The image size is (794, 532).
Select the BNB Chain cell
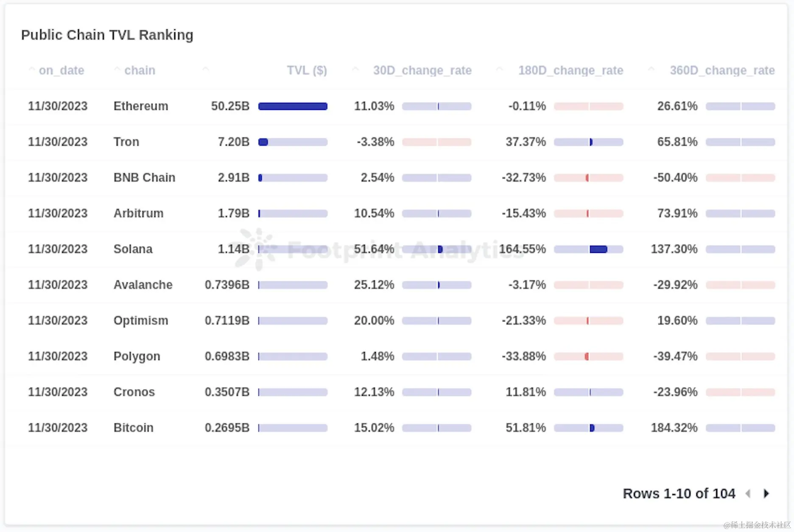tap(144, 177)
